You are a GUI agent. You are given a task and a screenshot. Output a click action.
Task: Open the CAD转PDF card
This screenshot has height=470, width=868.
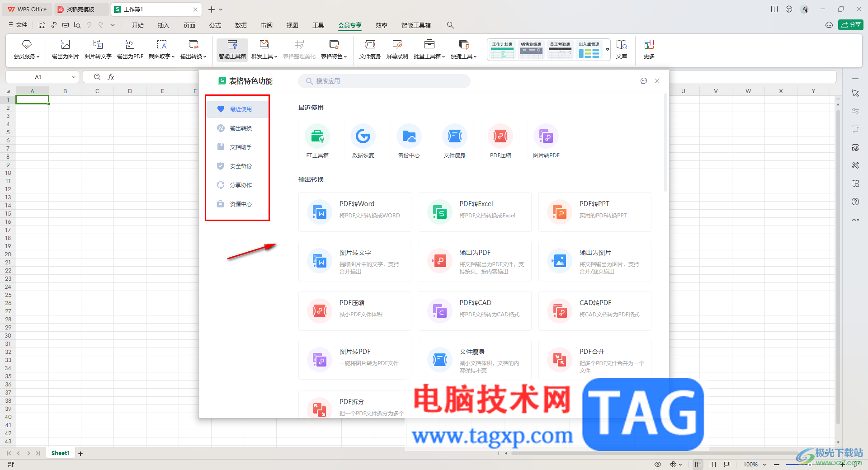pos(595,311)
